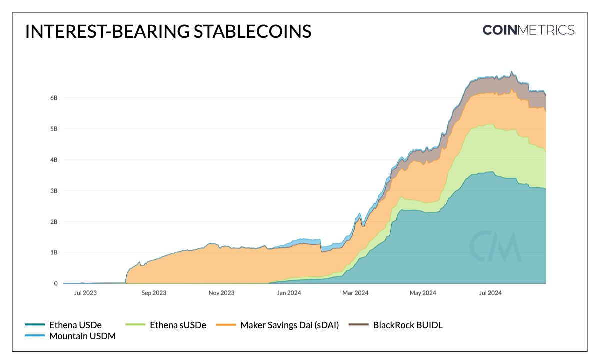Click the Coin Metrics logo
600x364 pixels.
[528, 30]
